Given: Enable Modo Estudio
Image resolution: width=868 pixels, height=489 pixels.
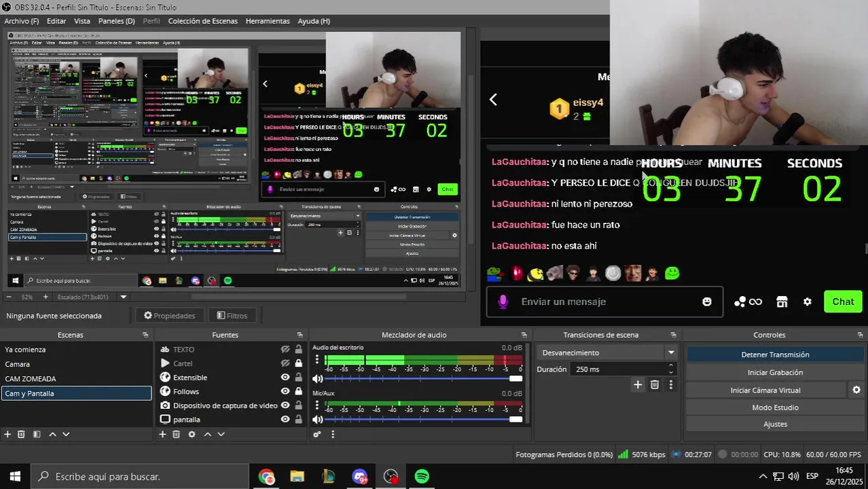Looking at the screenshot, I should point(775,407).
